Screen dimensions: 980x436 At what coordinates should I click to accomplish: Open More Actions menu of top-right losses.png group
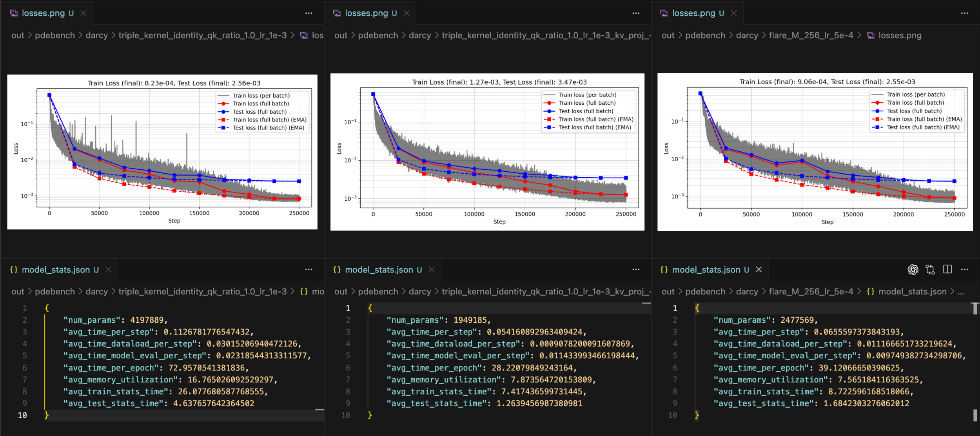(964, 13)
